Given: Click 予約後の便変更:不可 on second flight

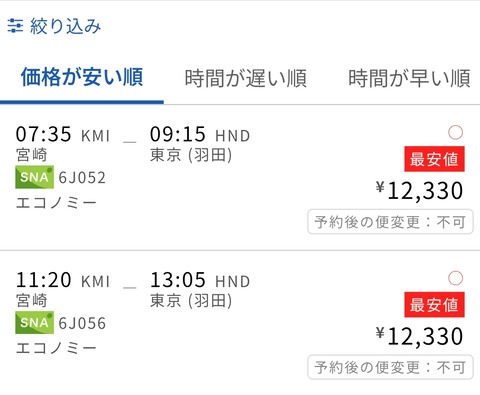Looking at the screenshot, I should coord(390,367).
